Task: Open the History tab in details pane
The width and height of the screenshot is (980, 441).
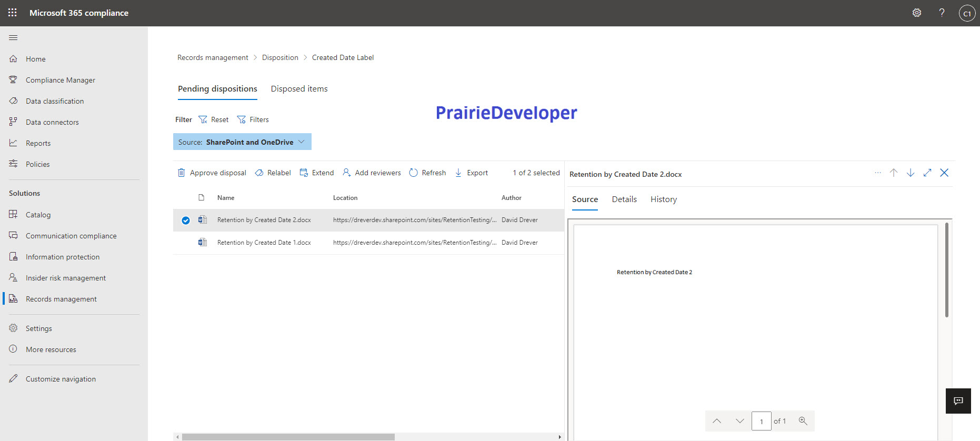Action: pos(664,199)
